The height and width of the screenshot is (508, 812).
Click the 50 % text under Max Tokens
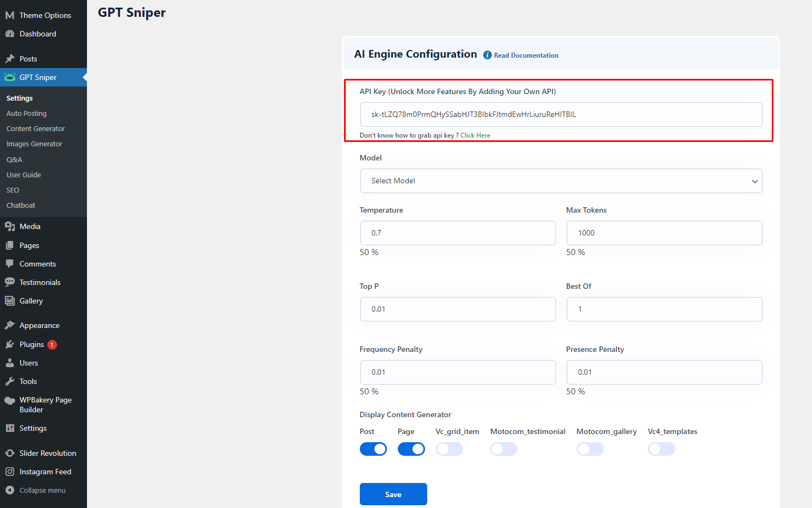(576, 252)
